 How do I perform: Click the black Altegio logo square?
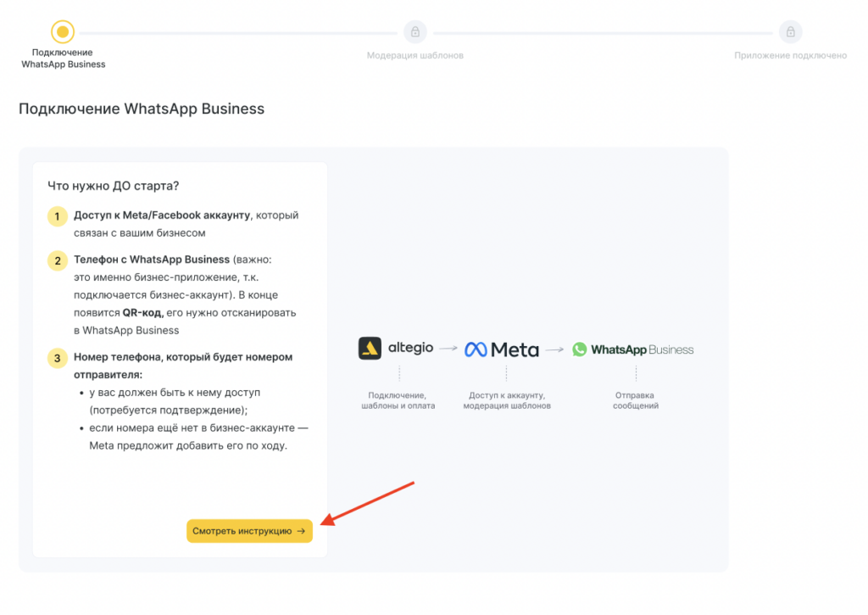point(370,349)
